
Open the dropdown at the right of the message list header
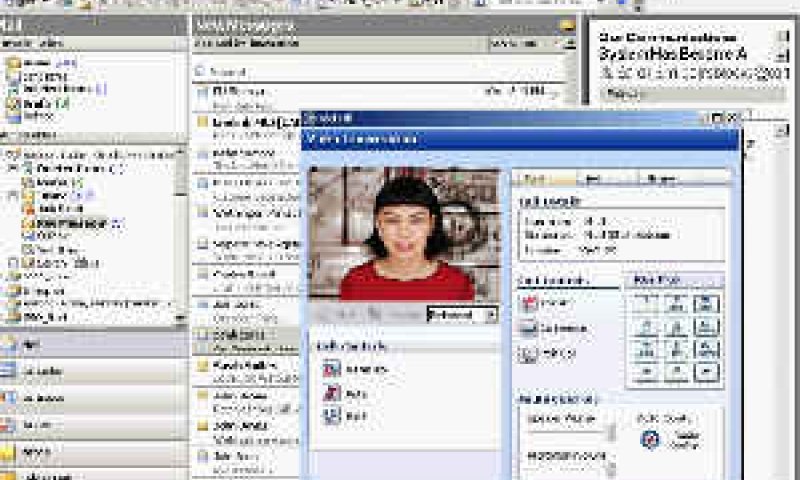[571, 44]
